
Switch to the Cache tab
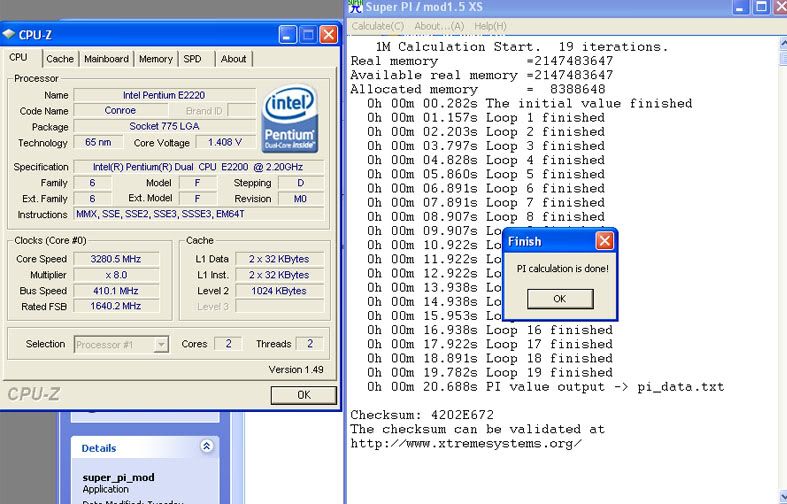pyautogui.click(x=60, y=59)
